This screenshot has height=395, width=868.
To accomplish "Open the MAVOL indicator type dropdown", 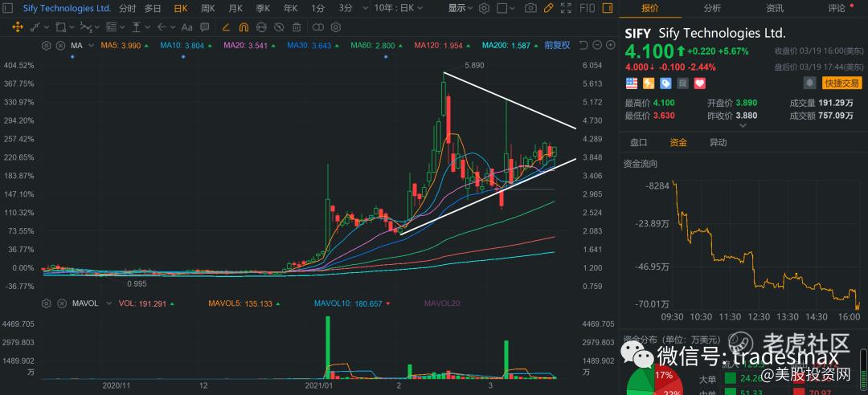I will coord(108,303).
